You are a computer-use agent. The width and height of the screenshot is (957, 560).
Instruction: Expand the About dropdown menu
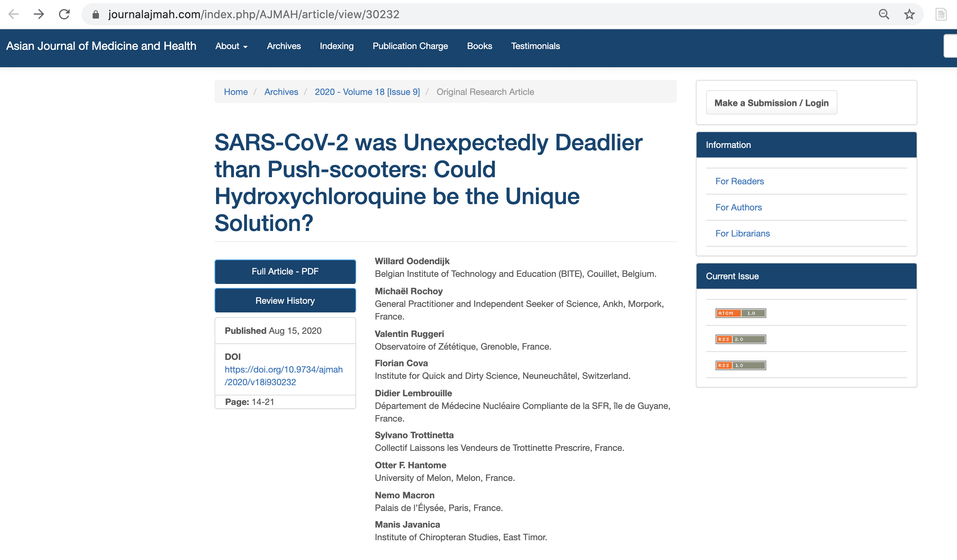tap(231, 46)
